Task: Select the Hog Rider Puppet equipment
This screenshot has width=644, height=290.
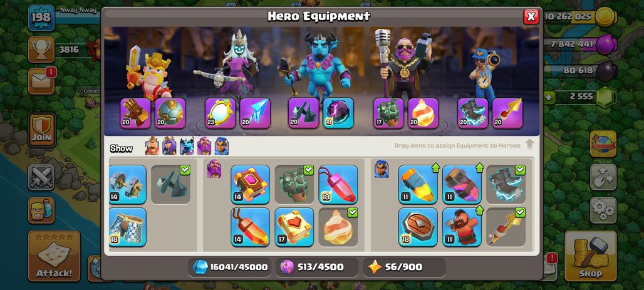Action: coord(462,227)
